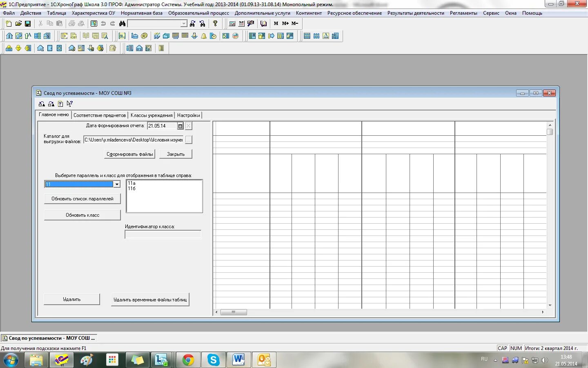Click the Print icon in the toolbar
Image resolution: width=588 pixels, height=368 pixels.
pyautogui.click(x=72, y=23)
